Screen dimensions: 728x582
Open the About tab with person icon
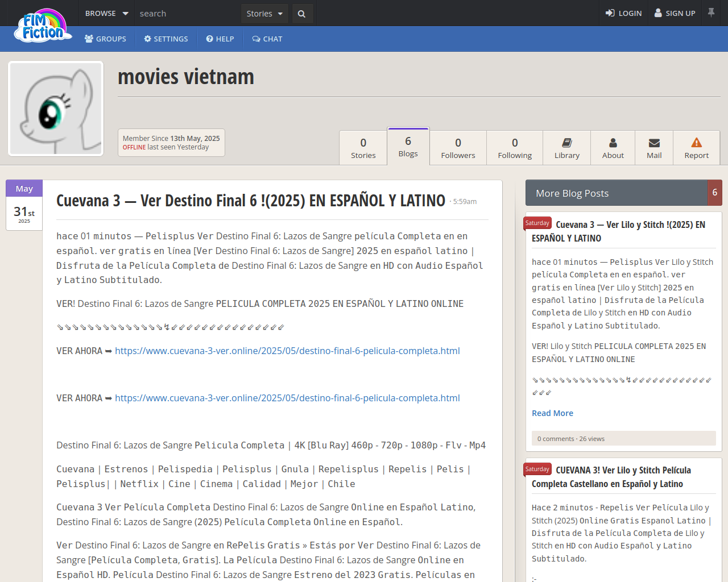(613, 148)
